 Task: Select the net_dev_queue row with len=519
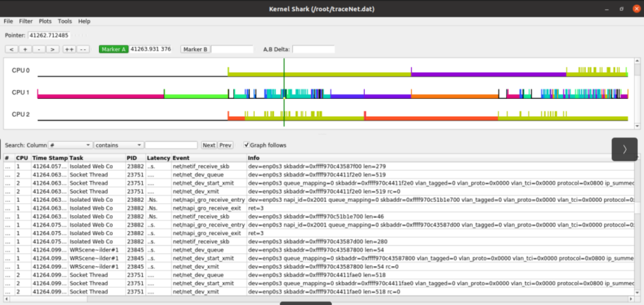point(318,175)
